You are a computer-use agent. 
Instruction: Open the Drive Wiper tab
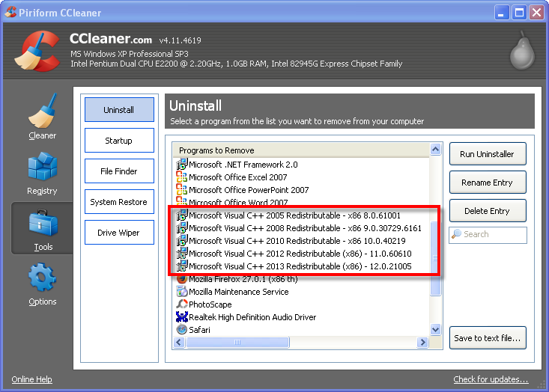(x=119, y=233)
